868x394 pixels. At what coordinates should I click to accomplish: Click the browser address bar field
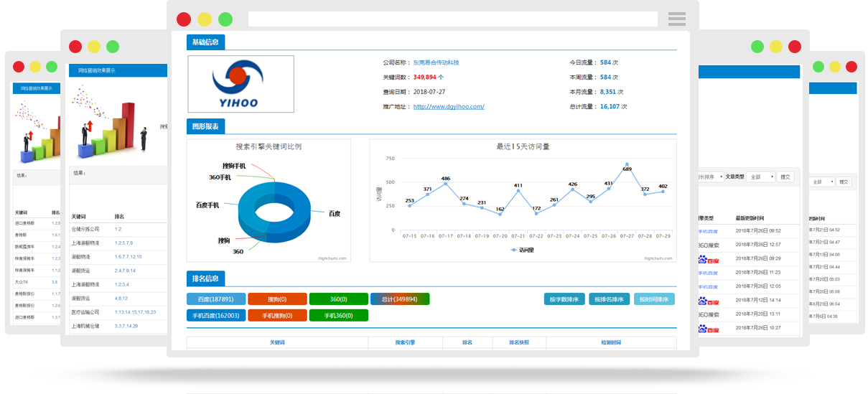(x=452, y=19)
